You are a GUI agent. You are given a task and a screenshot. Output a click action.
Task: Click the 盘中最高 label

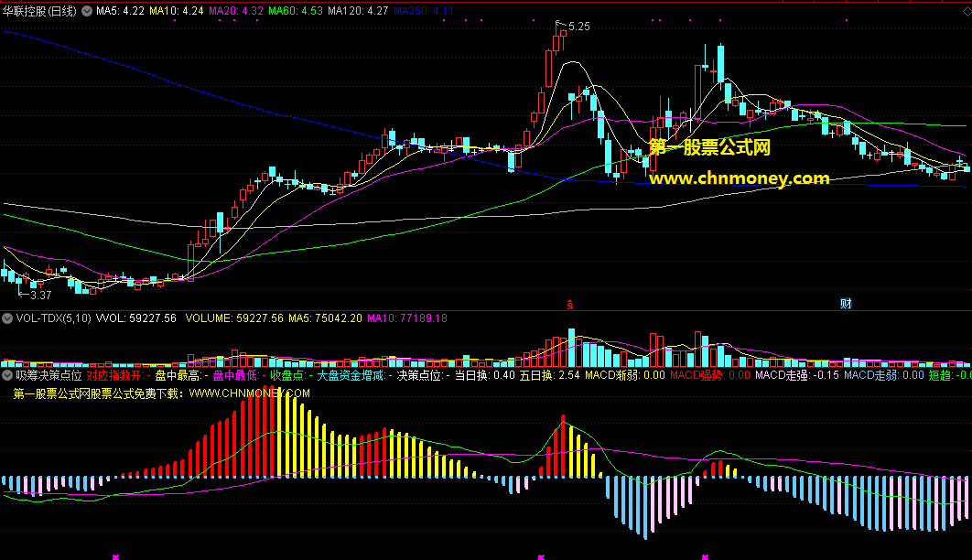tap(178, 375)
